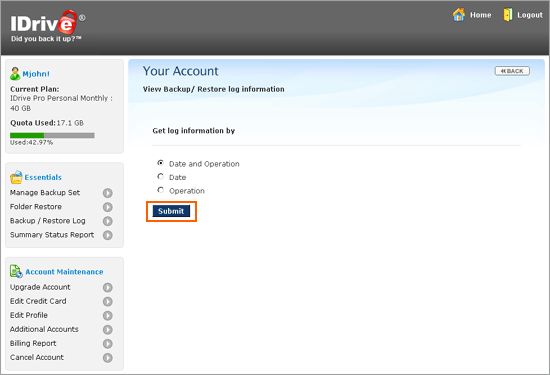Click arrow icon next to Cancel Account
550x375 pixels.
pos(108,357)
